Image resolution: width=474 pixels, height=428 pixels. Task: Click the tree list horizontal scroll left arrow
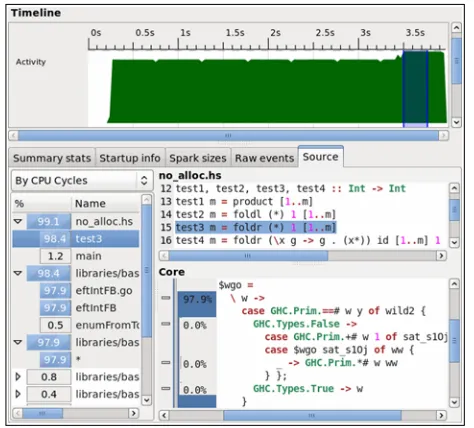(x=17, y=413)
